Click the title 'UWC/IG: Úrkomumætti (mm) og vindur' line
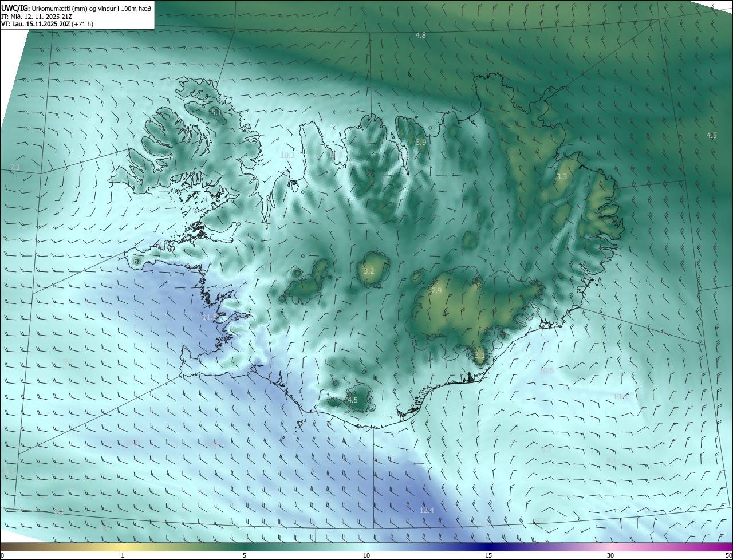Screen dimensions: 733x560 click(76, 9)
